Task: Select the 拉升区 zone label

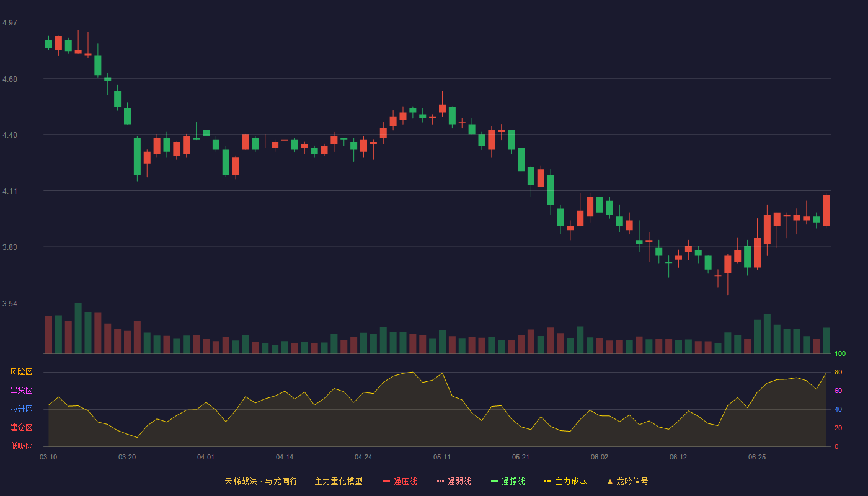Action: pos(21,409)
